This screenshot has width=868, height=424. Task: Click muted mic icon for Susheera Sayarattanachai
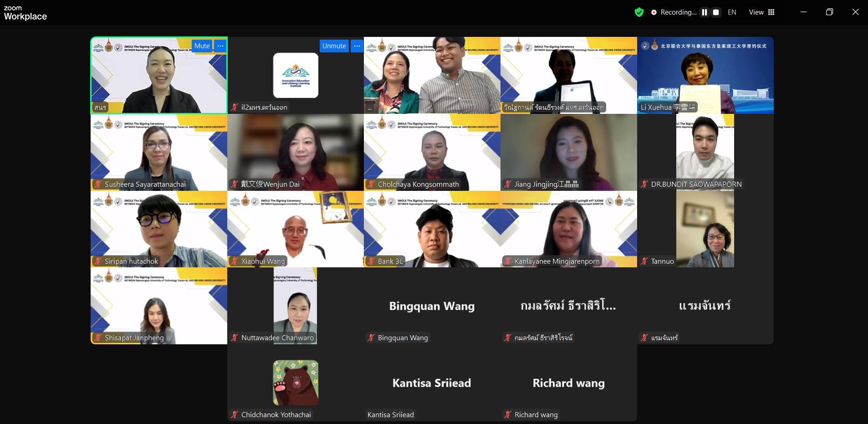pyautogui.click(x=98, y=184)
